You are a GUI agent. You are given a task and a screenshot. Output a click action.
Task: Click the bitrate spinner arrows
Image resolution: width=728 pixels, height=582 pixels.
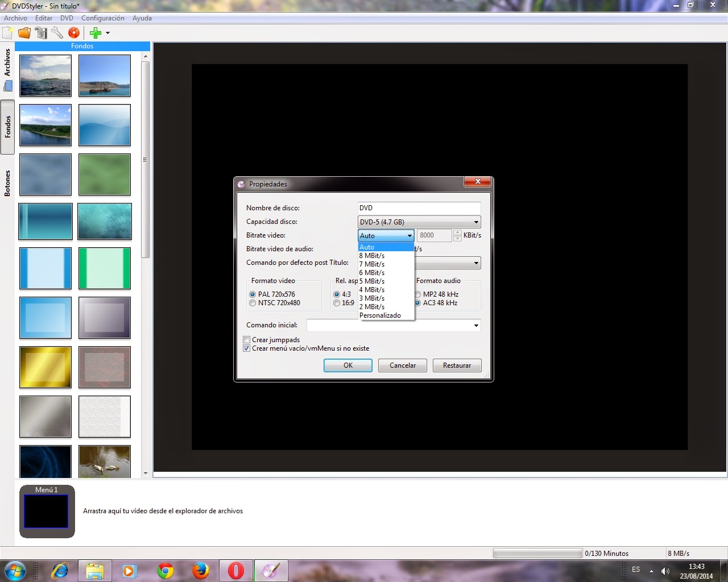coord(457,235)
